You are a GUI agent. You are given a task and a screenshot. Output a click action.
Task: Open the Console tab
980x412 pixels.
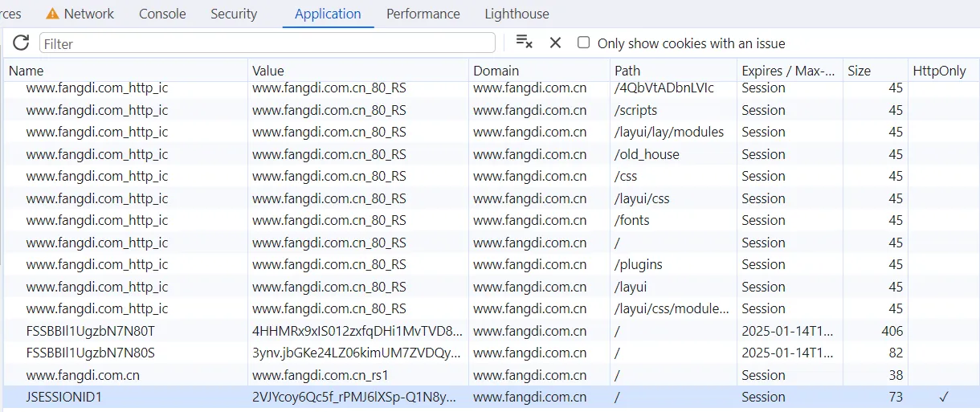(162, 14)
